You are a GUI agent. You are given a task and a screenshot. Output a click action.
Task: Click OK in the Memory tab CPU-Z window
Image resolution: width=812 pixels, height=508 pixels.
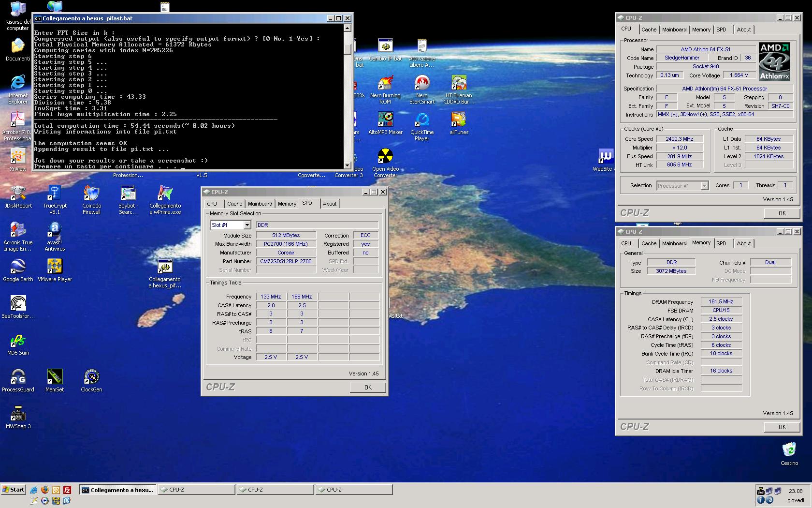pyautogui.click(x=782, y=427)
